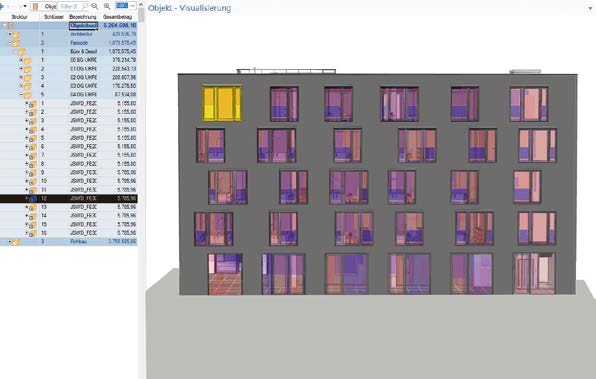596x379 pixels.
Task: Collapse the root Objektbuch node
Action: [4, 25]
